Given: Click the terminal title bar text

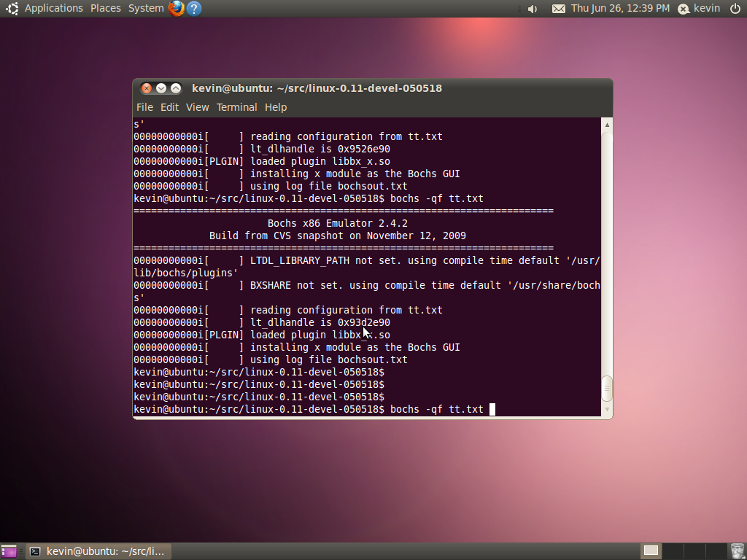Looking at the screenshot, I should 317,88.
